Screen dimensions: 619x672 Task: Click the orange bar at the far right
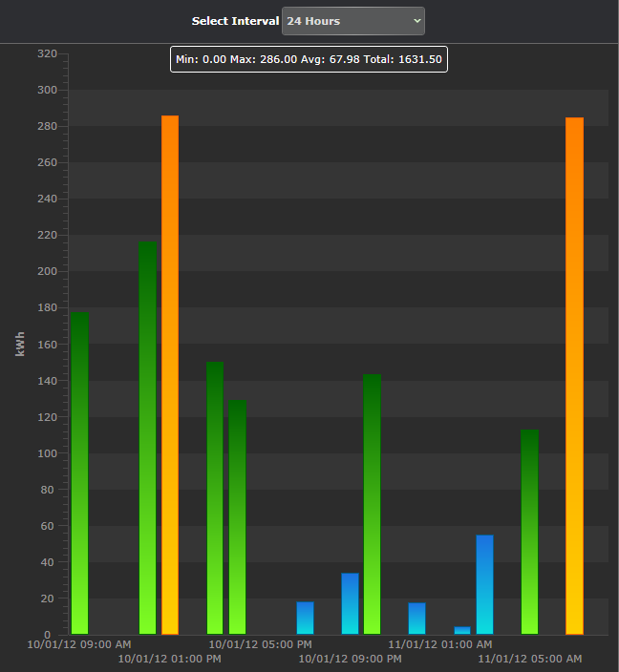point(574,376)
